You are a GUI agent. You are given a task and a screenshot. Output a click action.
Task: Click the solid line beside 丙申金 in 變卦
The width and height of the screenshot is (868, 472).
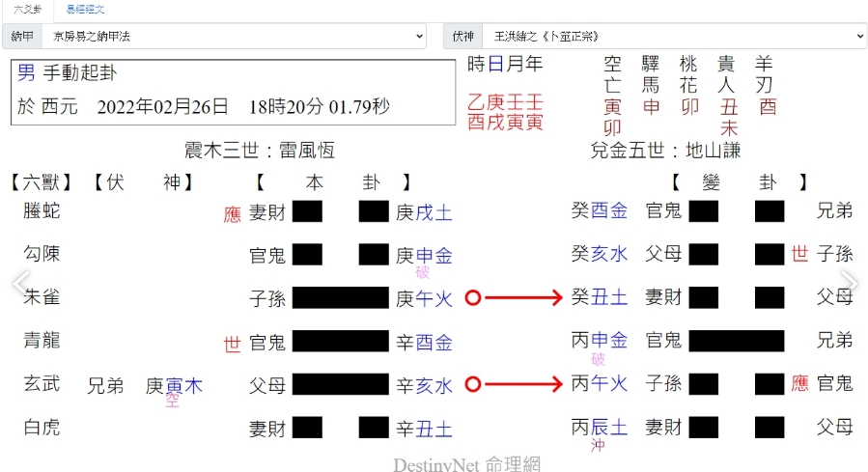tap(737, 341)
